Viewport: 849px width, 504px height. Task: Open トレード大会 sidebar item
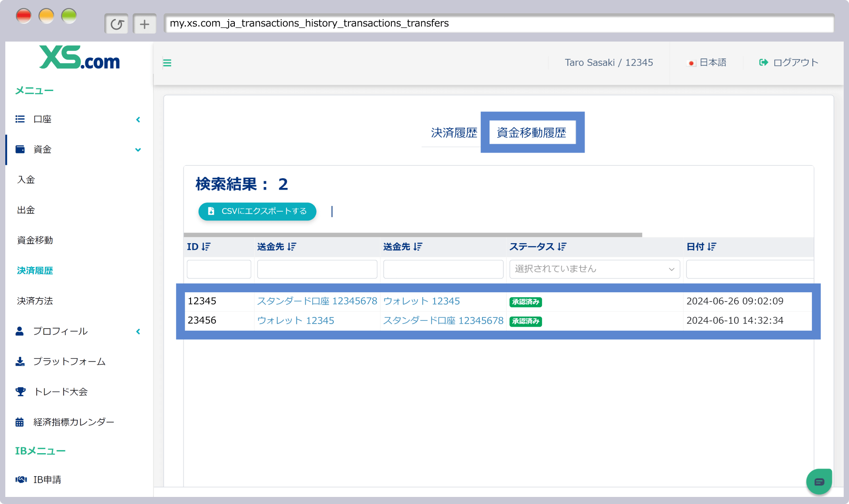pyautogui.click(x=61, y=392)
